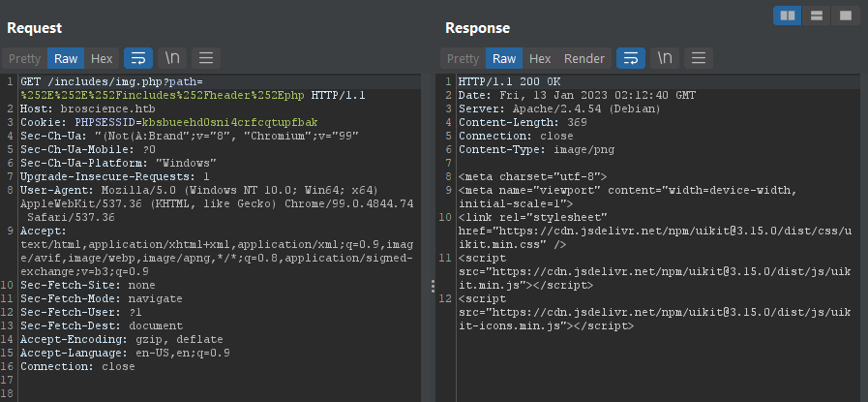Select combined single-pane layout icon
This screenshot has height=402, width=868.
coord(846,15)
